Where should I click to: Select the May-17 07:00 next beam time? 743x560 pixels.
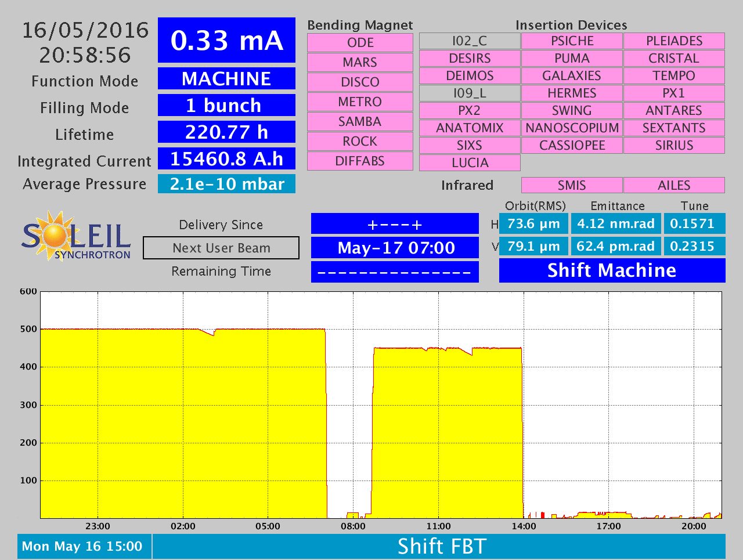[395, 248]
